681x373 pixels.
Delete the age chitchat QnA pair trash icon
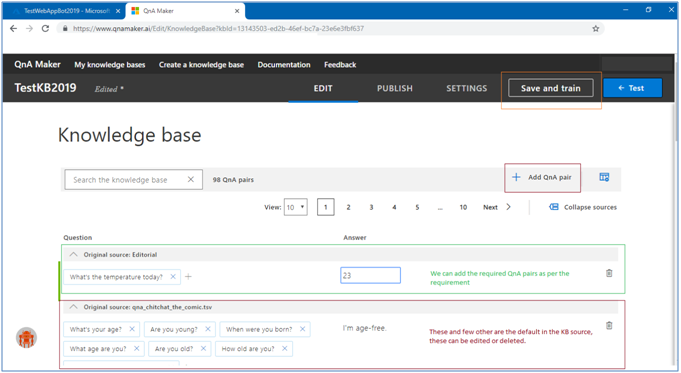[x=609, y=325]
